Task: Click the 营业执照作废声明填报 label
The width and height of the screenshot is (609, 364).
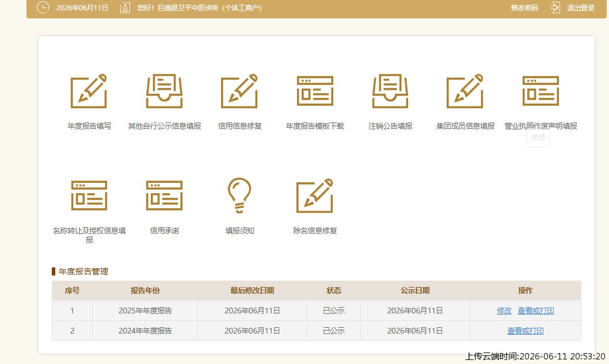Action: point(541,126)
